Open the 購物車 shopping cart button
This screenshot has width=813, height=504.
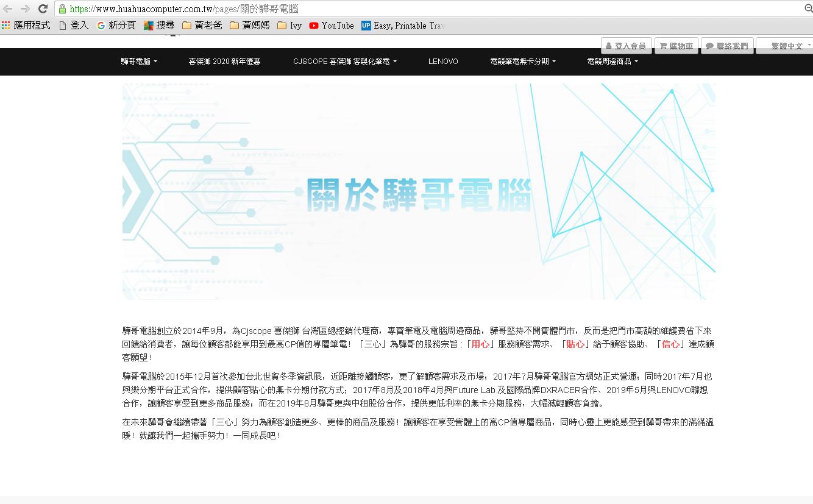tap(676, 46)
